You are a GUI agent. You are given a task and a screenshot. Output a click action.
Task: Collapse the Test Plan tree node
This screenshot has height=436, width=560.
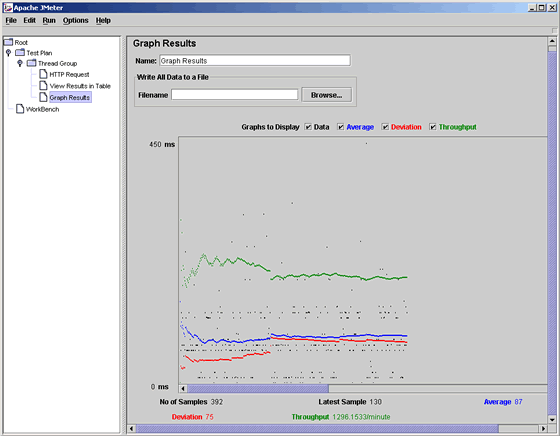[x=9, y=53]
